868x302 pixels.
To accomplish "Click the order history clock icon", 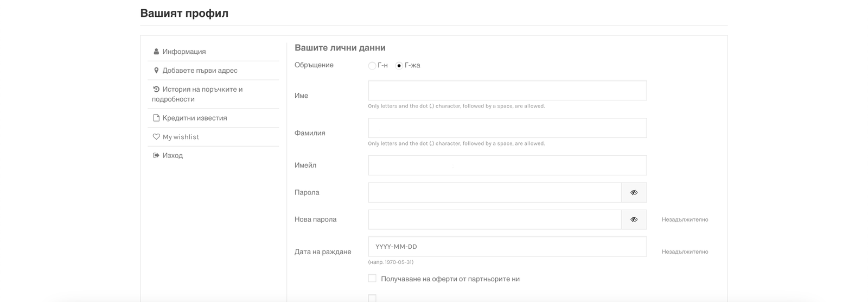I will point(156,89).
